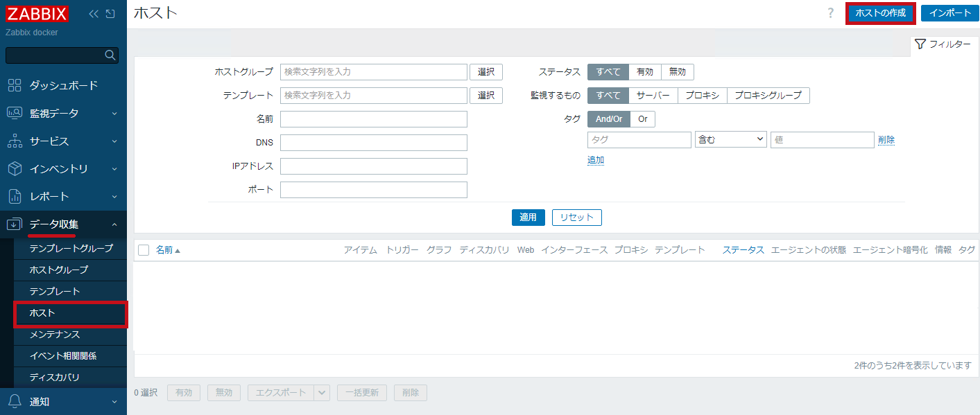Click the ホストの作成 button
Image resolution: width=980 pixels, height=415 pixels.
click(x=880, y=13)
